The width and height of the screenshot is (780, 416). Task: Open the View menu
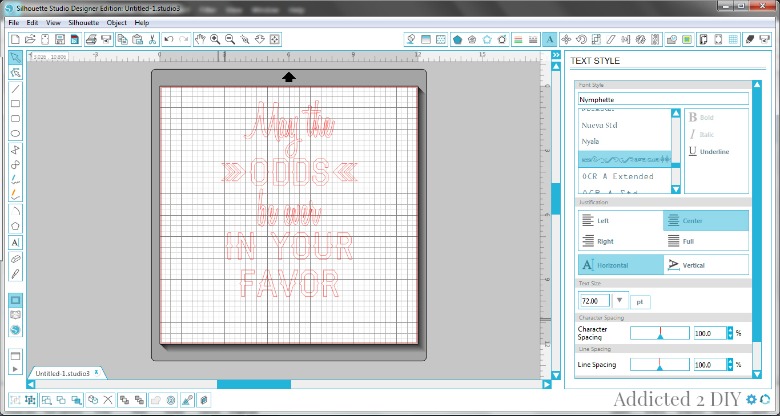click(53, 23)
